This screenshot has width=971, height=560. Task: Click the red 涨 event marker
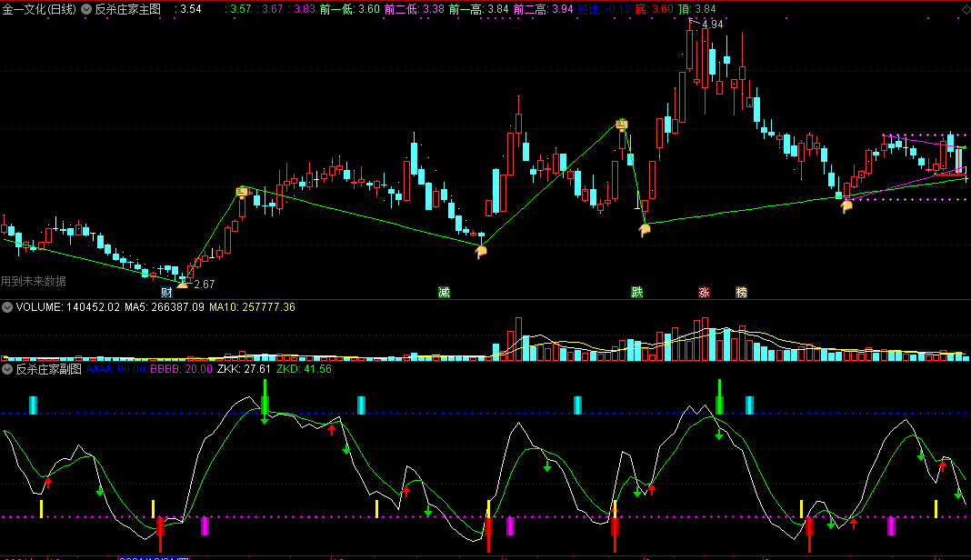point(704,293)
